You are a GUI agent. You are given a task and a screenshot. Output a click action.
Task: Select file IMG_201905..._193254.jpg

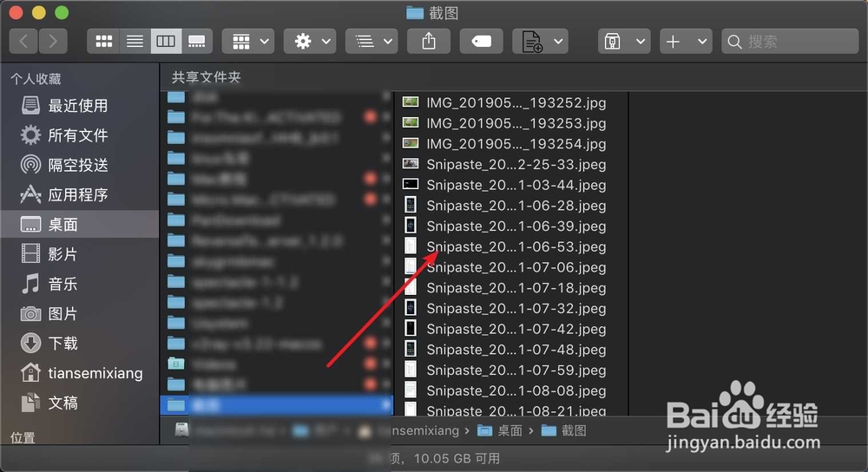(510, 144)
